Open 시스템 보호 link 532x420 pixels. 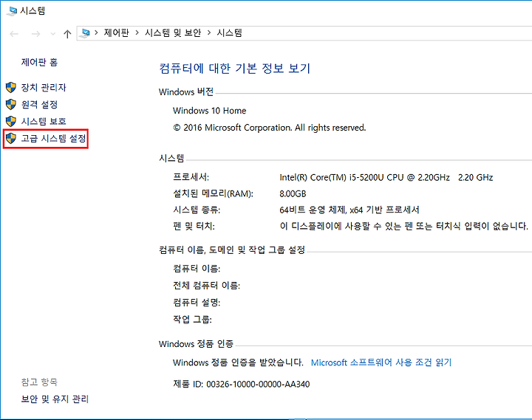tap(44, 121)
